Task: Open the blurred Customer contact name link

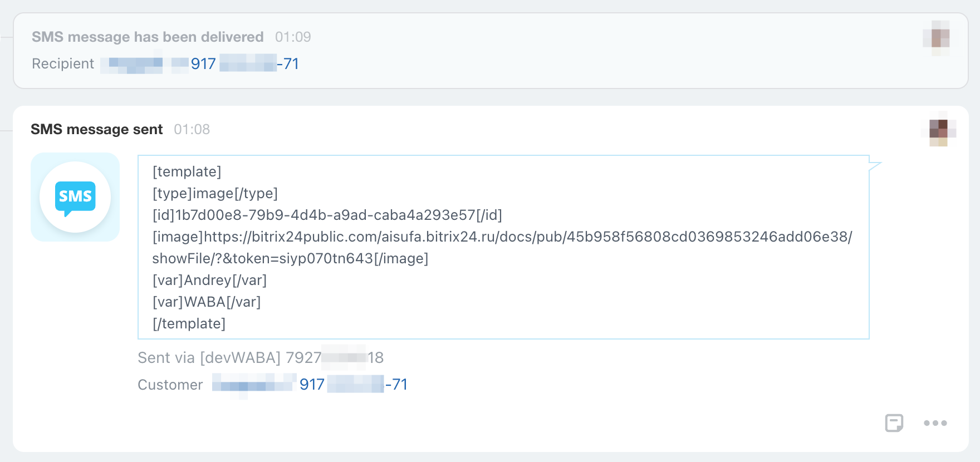Action: pos(254,385)
